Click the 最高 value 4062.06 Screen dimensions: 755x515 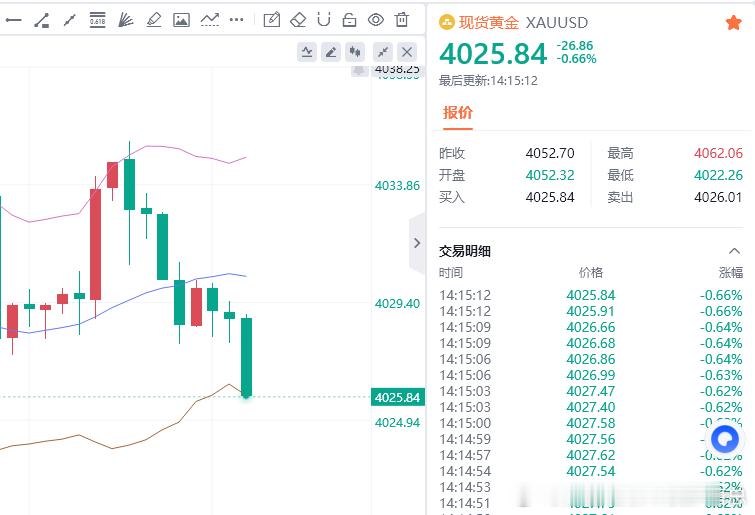pyautogui.click(x=718, y=153)
